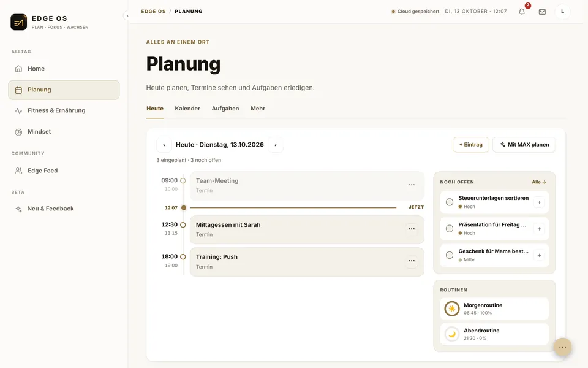The height and width of the screenshot is (368, 588).
Task: Click the Edge OS logo icon
Action: [19, 22]
